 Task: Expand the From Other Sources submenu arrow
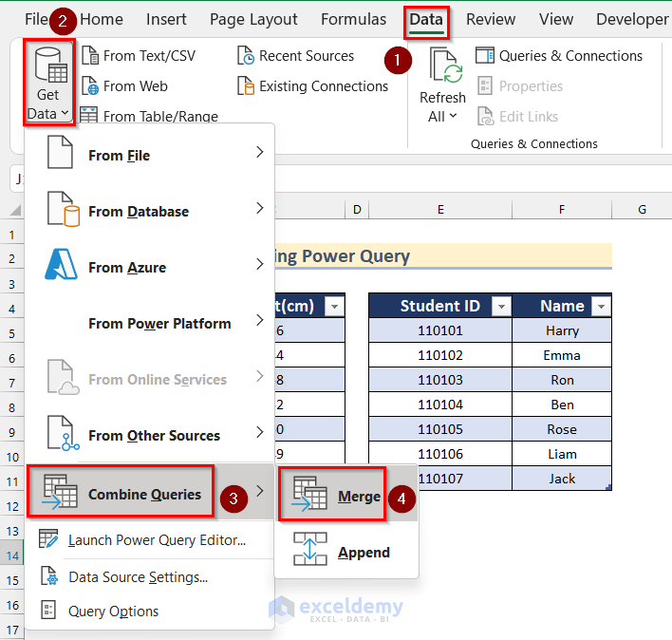pyautogui.click(x=260, y=432)
